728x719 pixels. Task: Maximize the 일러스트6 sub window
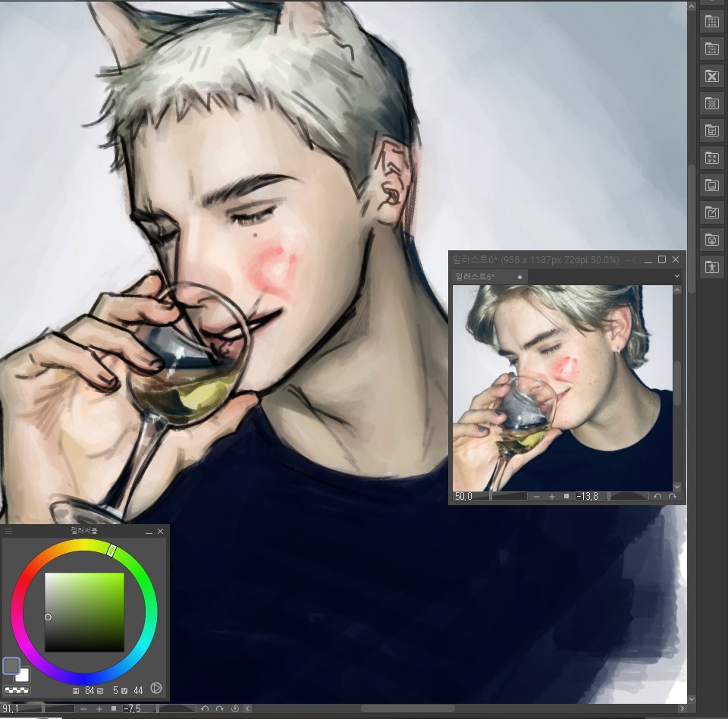662,259
